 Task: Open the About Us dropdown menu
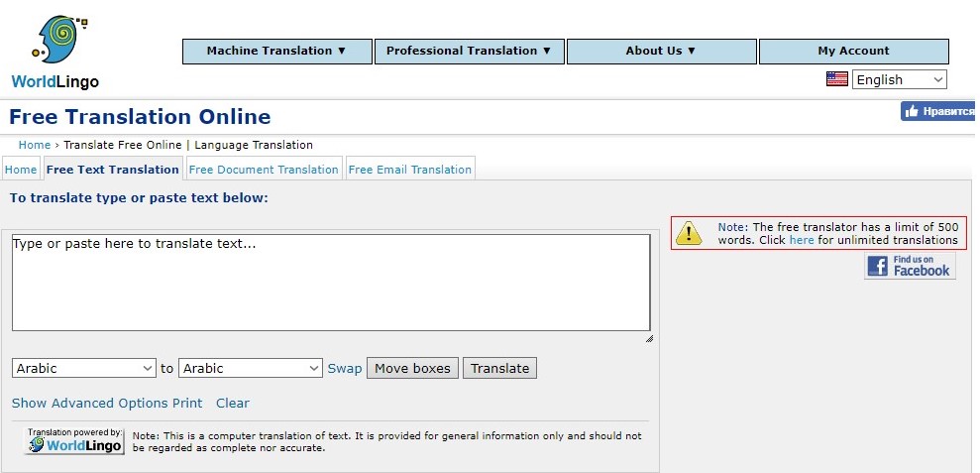pyautogui.click(x=661, y=52)
